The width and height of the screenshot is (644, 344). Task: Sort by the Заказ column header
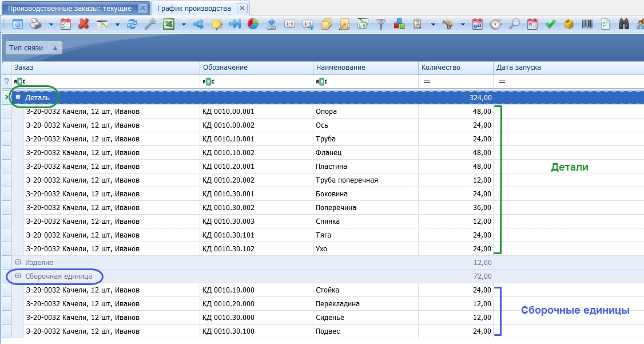pos(106,68)
